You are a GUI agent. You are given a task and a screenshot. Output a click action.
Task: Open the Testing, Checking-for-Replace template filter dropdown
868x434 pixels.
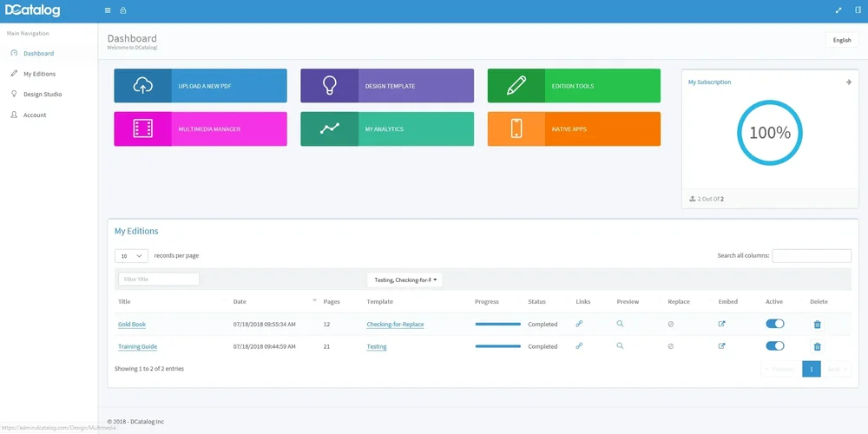point(404,280)
